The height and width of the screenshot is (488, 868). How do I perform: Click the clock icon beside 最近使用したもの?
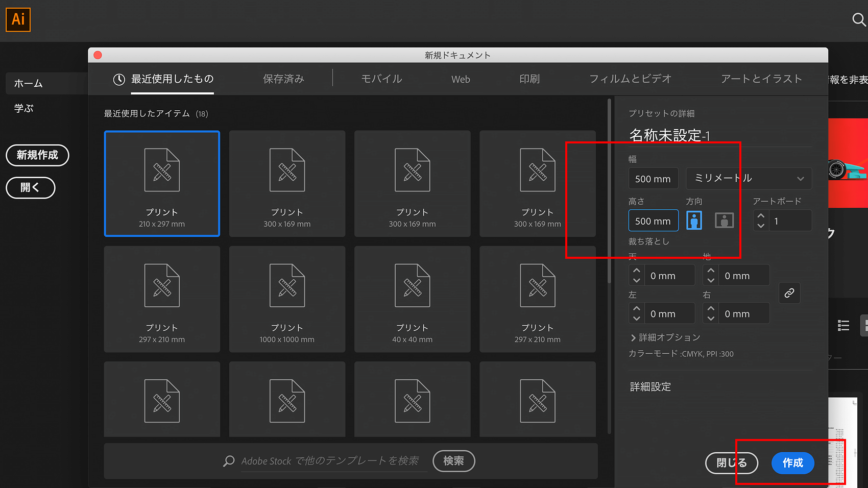[x=118, y=79]
